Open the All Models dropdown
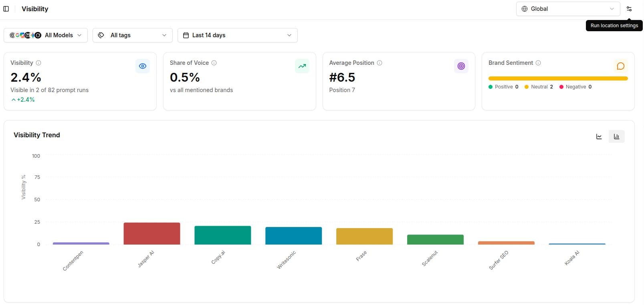The image size is (644, 305). point(46,35)
